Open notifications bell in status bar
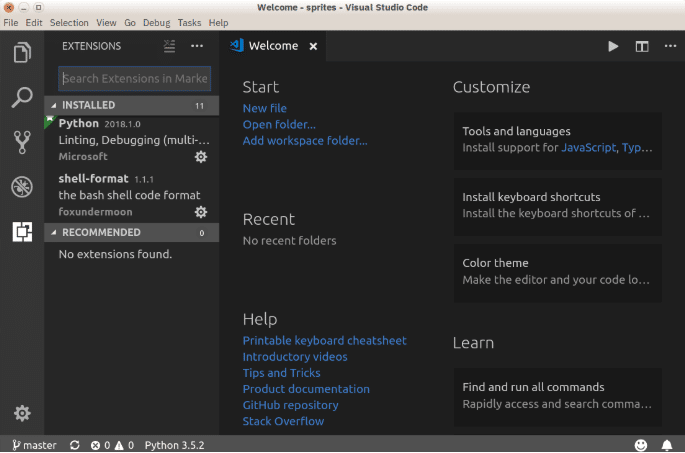This screenshot has height=453, width=685. coord(667,445)
